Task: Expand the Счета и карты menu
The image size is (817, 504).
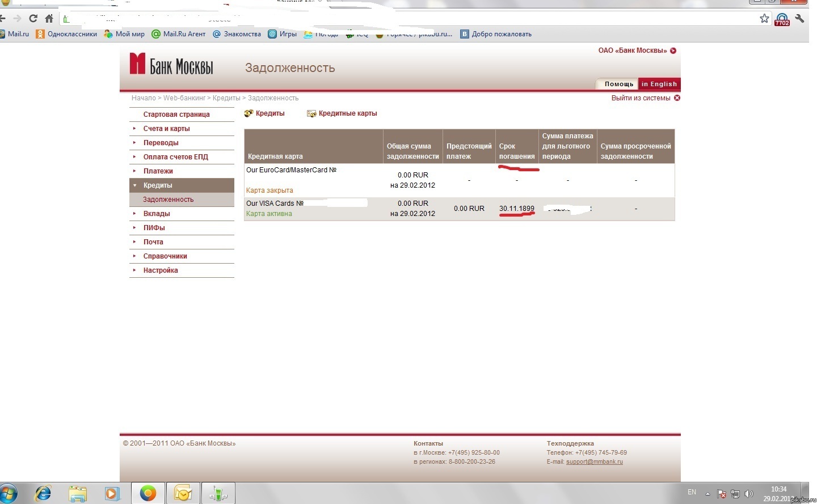Action: (x=166, y=129)
